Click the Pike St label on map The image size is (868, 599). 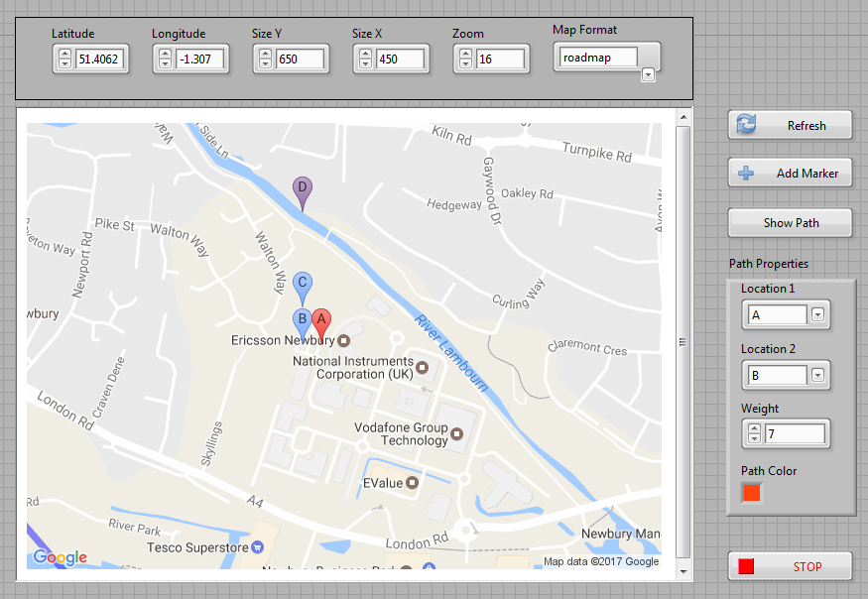point(115,224)
